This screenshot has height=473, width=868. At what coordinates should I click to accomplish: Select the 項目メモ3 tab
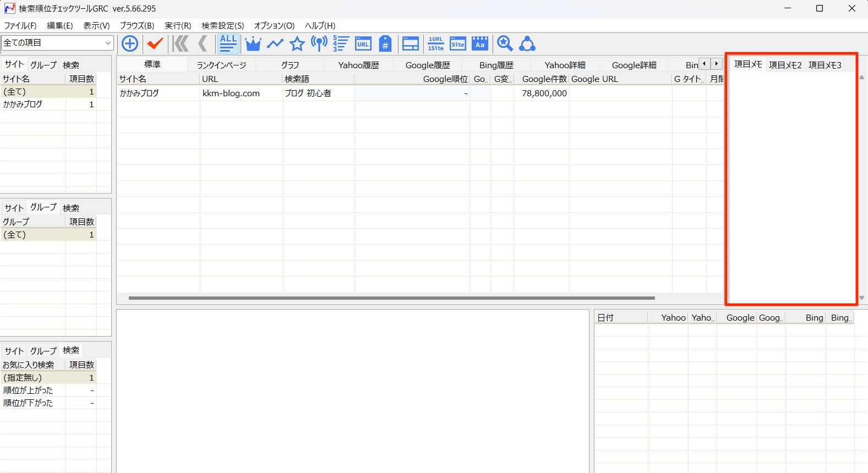[825, 65]
